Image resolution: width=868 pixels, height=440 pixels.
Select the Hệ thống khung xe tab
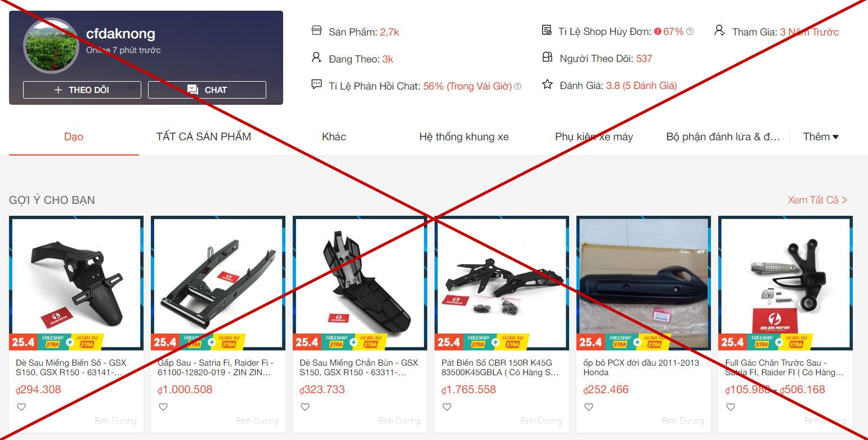click(464, 137)
